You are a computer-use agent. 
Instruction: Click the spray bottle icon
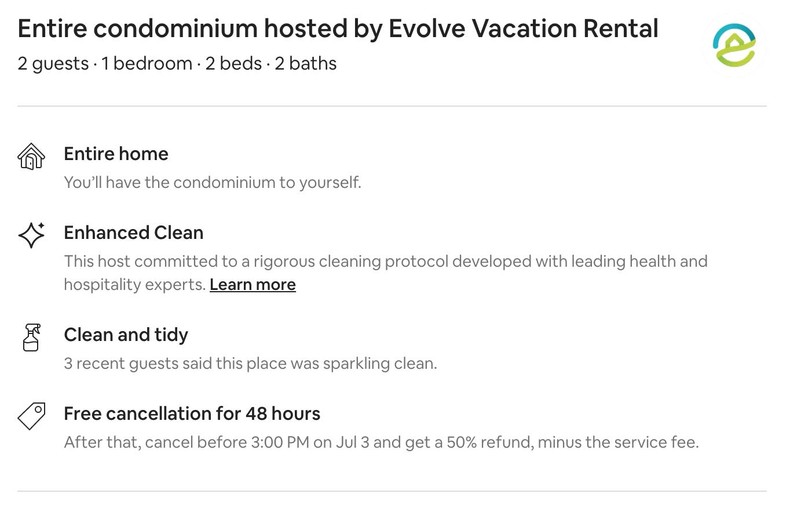(32, 338)
